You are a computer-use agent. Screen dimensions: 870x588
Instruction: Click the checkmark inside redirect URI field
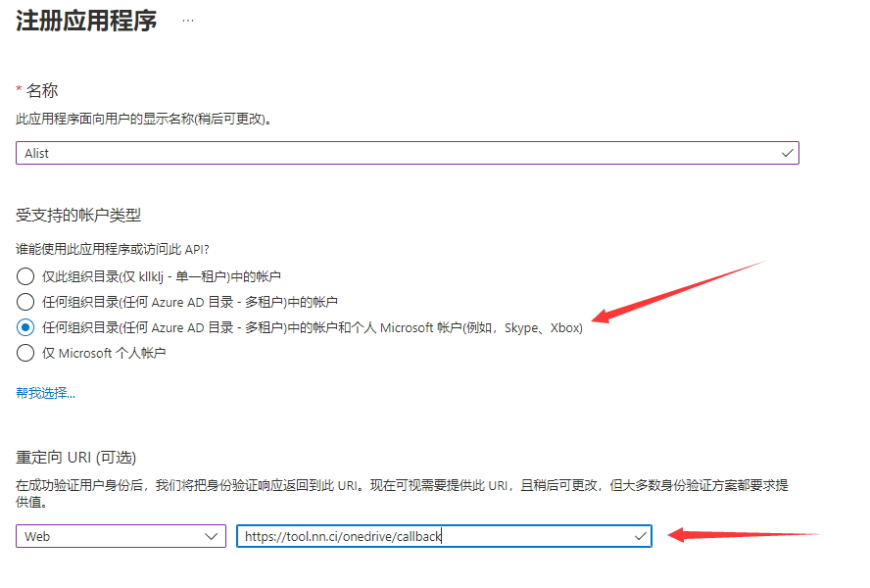point(640,536)
